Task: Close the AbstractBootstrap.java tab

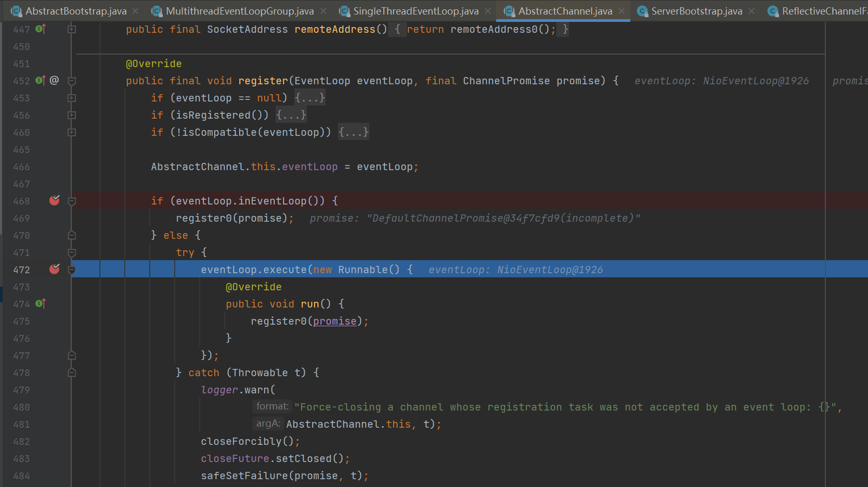Action: (x=135, y=11)
